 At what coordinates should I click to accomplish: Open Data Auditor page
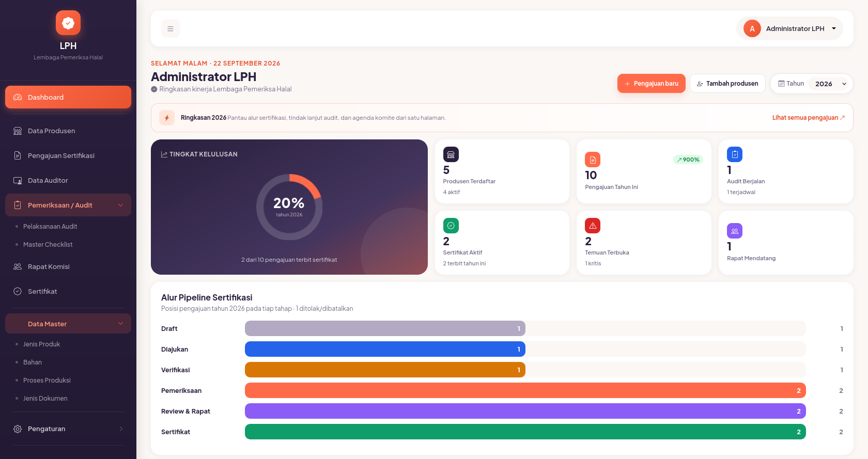(x=68, y=180)
